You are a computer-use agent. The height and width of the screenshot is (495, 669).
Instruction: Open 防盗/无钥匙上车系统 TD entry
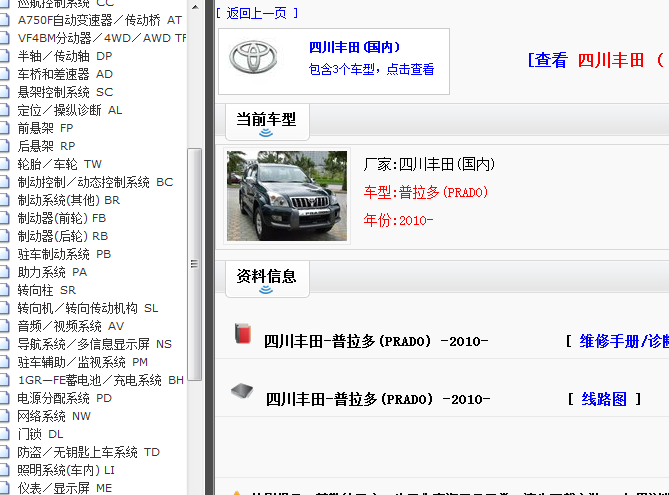pos(88,452)
